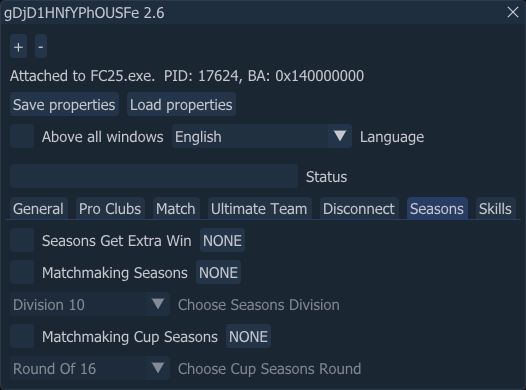Screen dimensions: 526x390
Task: Tick the Seasons Get Extra Win checkbox
Action: (x=22, y=240)
